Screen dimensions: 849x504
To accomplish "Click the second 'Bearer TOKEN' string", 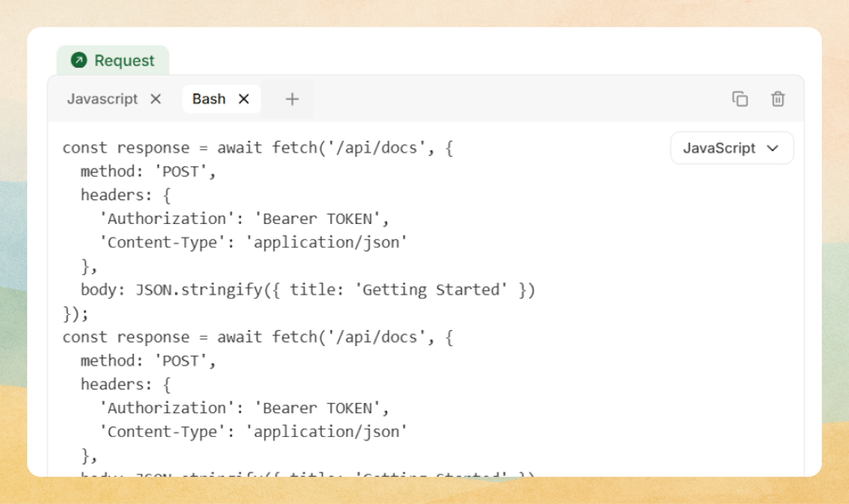I will pos(322,408).
